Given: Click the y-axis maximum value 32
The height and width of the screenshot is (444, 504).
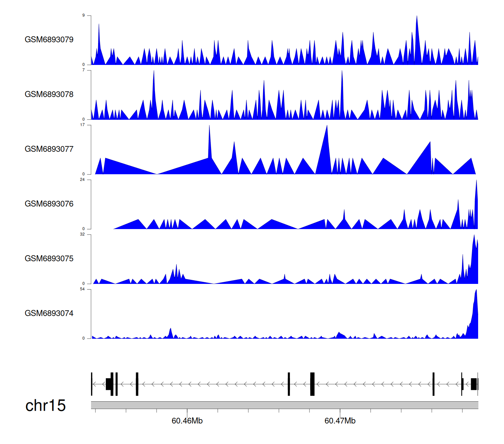Looking at the screenshot, I should pyautogui.click(x=82, y=234).
